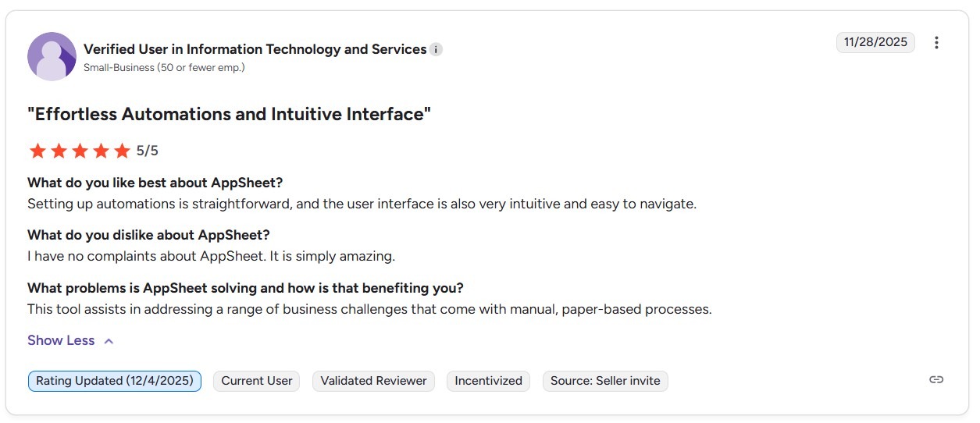Click the info icon beside Verified User
980x423 pixels.
(x=436, y=49)
